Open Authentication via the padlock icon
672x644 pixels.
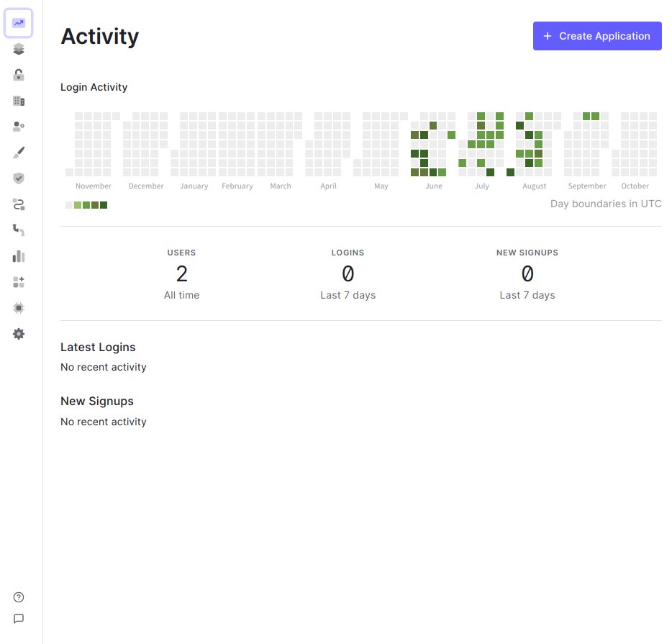[19, 75]
